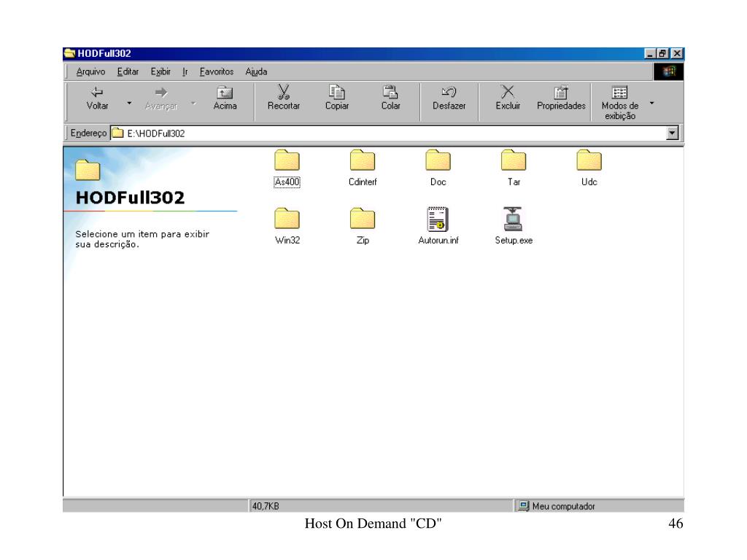Image resolution: width=747 pixels, height=560 pixels.
Task: Click the Endereço label
Action: tap(88, 133)
